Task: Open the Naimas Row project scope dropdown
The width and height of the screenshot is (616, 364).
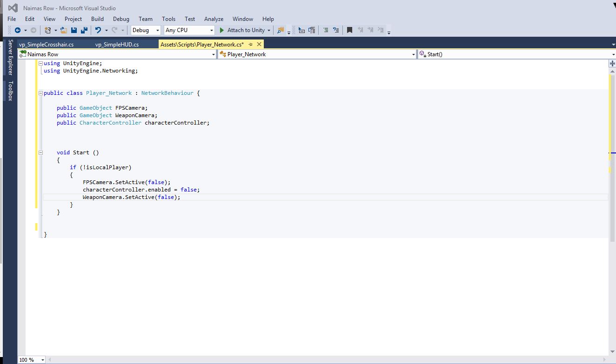Action: click(x=117, y=54)
